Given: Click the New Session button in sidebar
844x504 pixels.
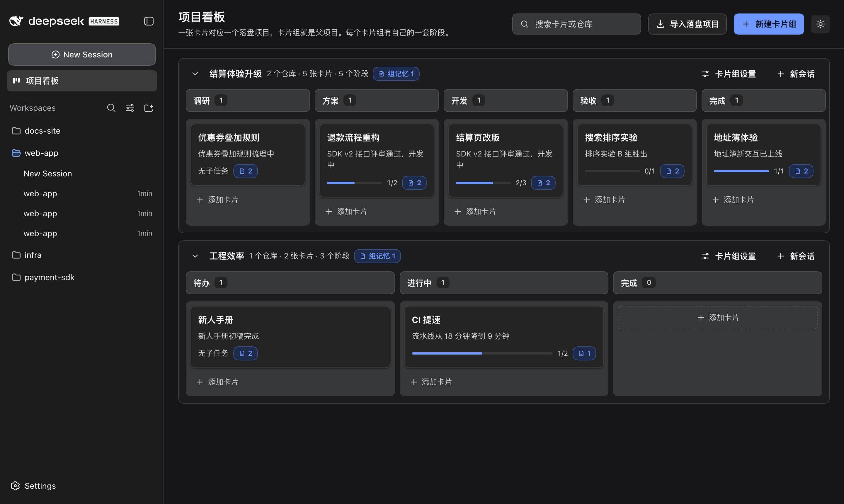Looking at the screenshot, I should point(82,54).
